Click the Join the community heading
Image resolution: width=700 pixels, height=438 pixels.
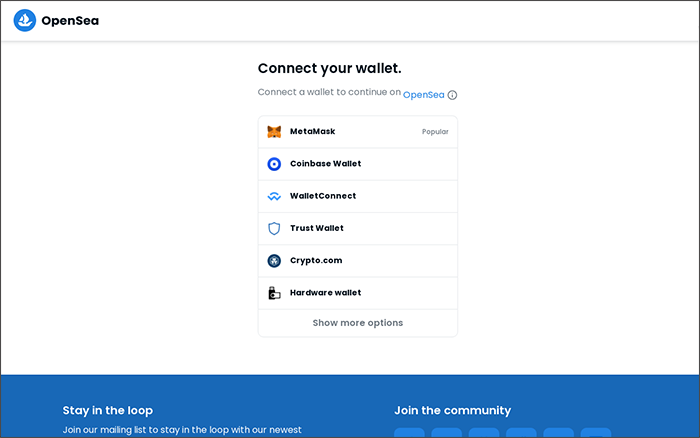tap(452, 410)
